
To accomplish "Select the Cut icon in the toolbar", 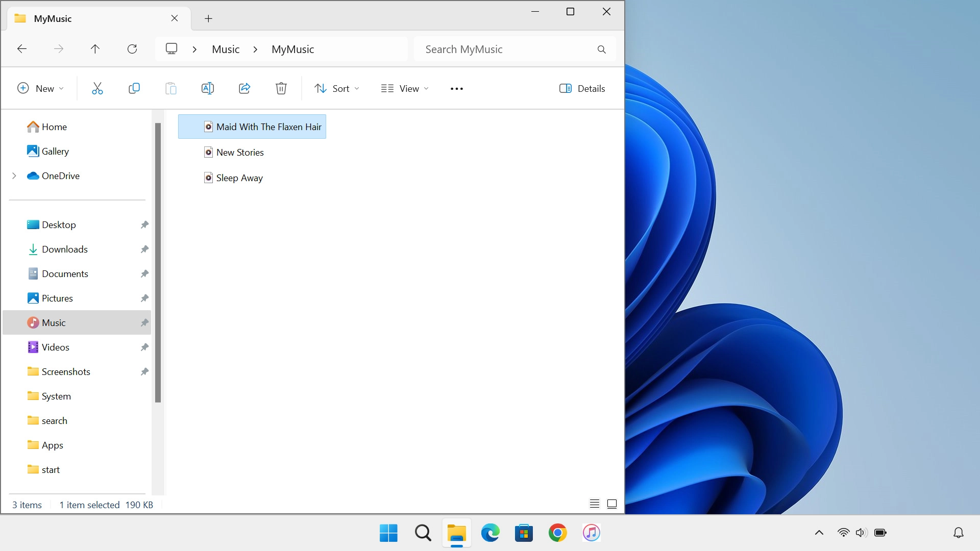I will click(x=97, y=88).
